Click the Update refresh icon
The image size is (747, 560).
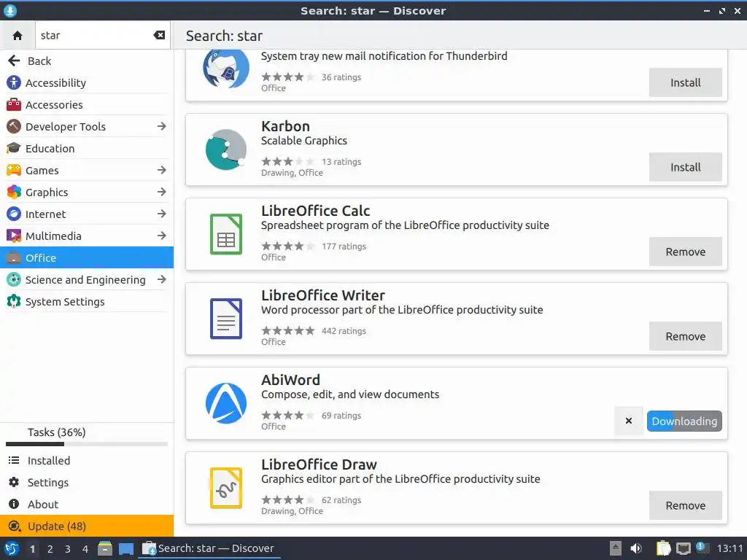(x=15, y=526)
